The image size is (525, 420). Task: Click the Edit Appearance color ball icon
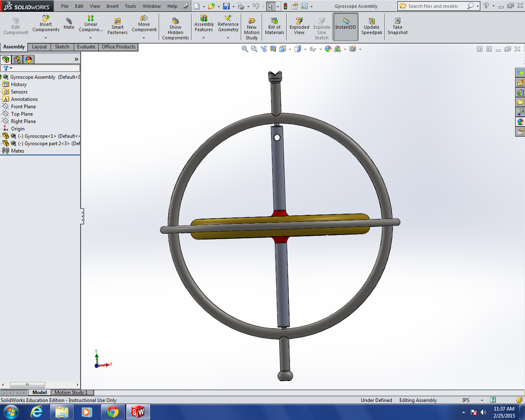click(x=328, y=49)
